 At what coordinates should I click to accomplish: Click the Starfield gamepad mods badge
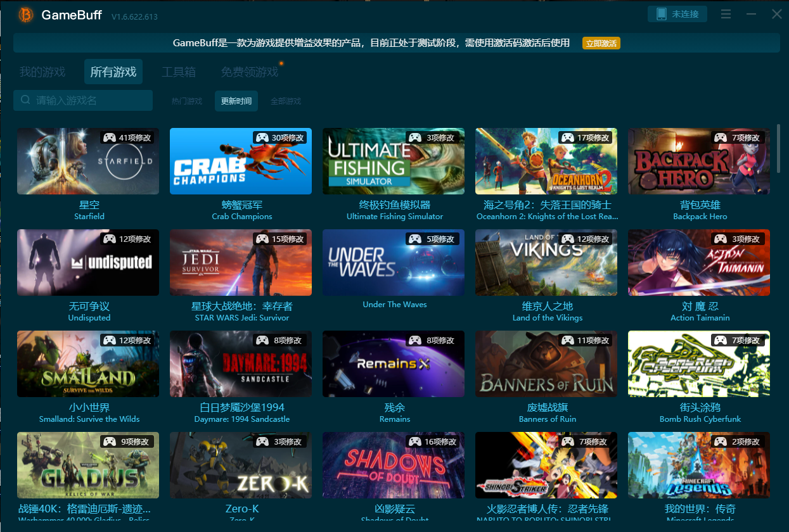click(x=127, y=137)
